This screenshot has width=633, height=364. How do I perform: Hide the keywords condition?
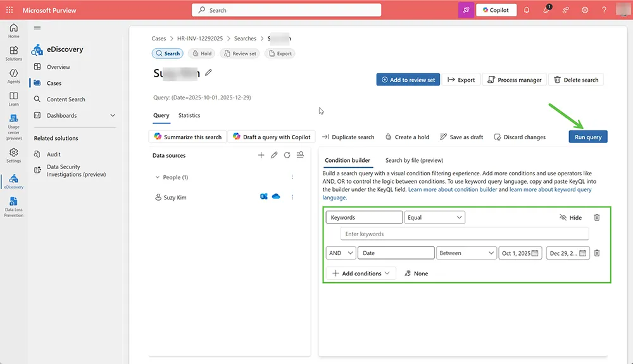click(x=570, y=218)
